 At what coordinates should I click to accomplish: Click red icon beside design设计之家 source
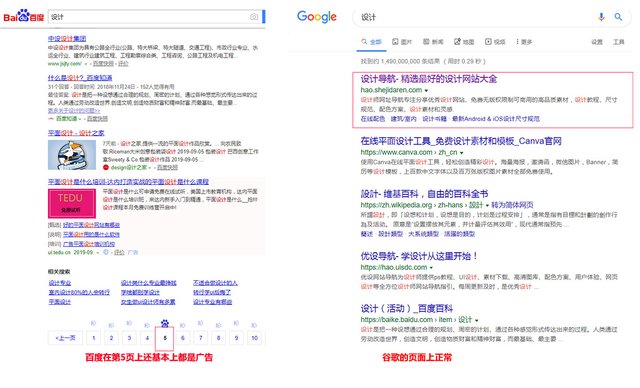click(106, 167)
